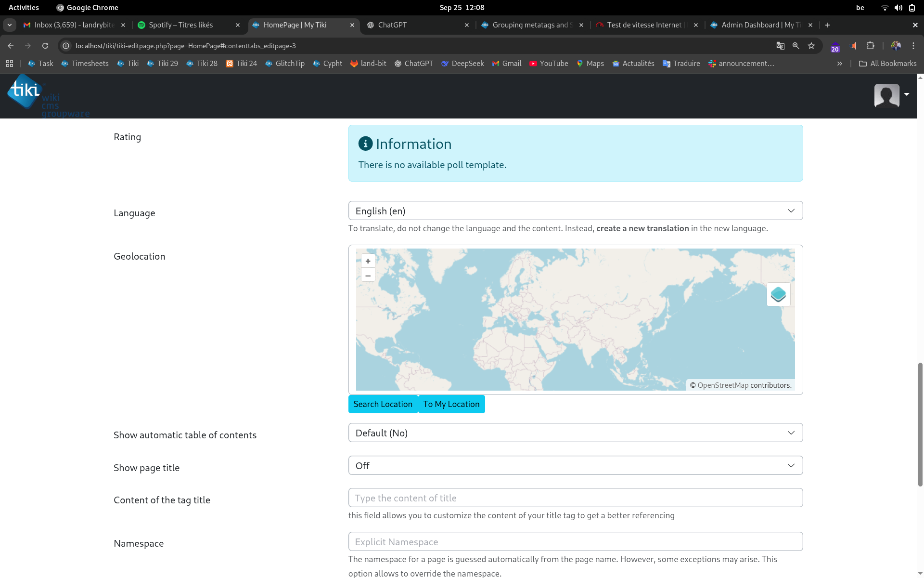Expand the Language dropdown
924x578 pixels.
click(576, 210)
